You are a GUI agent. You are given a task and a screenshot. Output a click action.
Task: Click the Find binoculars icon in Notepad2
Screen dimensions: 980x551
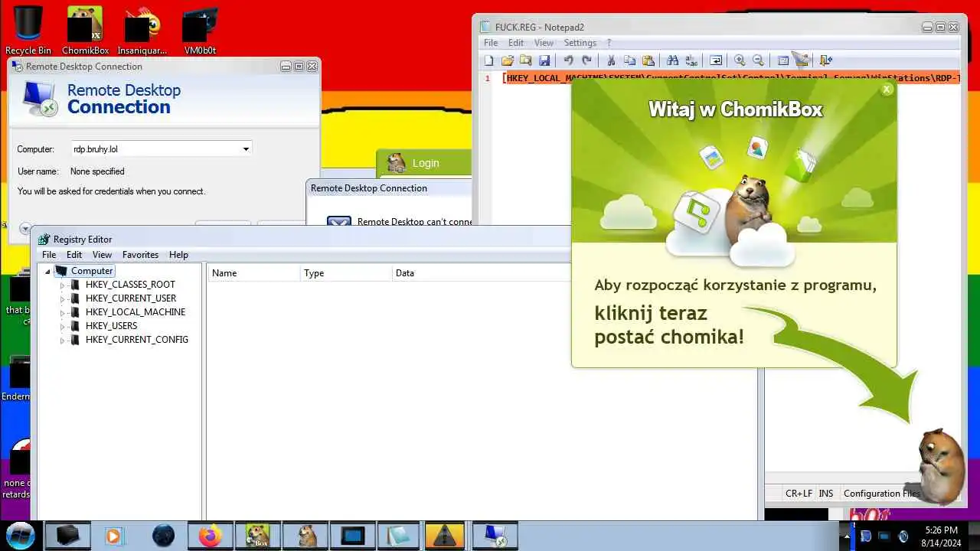pos(672,60)
